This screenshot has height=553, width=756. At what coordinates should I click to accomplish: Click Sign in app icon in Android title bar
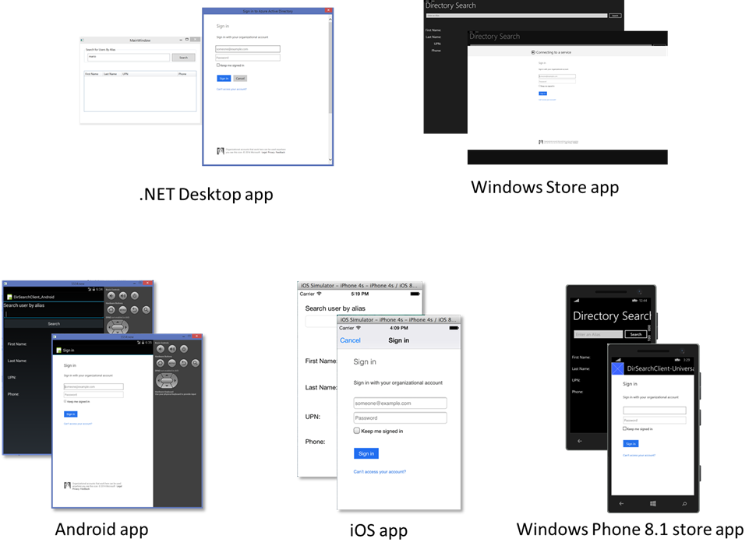58,350
